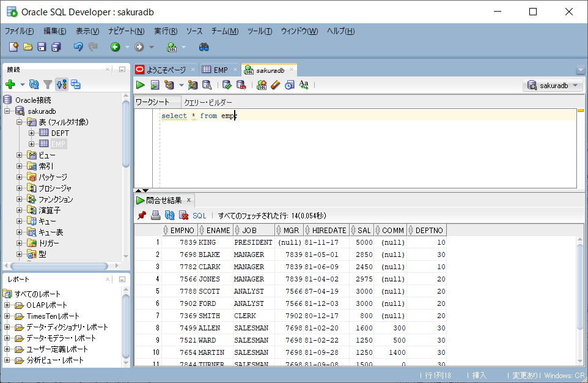Open the editor tab list dropdown
Screen dimensions: 588x383
click(580, 70)
